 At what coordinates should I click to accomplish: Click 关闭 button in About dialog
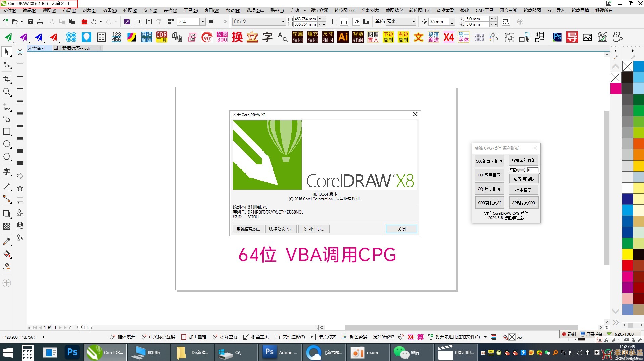click(x=401, y=229)
